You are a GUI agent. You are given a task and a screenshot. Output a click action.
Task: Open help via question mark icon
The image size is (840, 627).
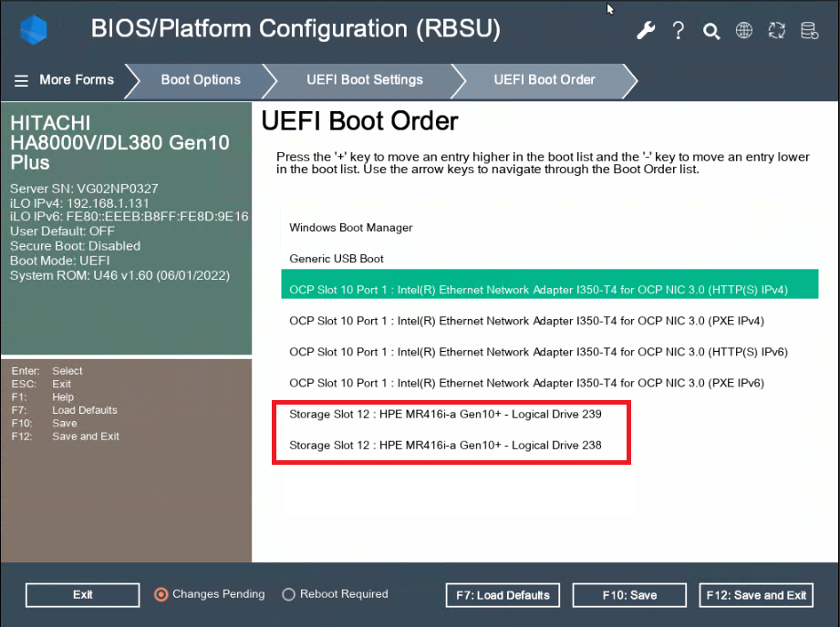[x=679, y=30]
